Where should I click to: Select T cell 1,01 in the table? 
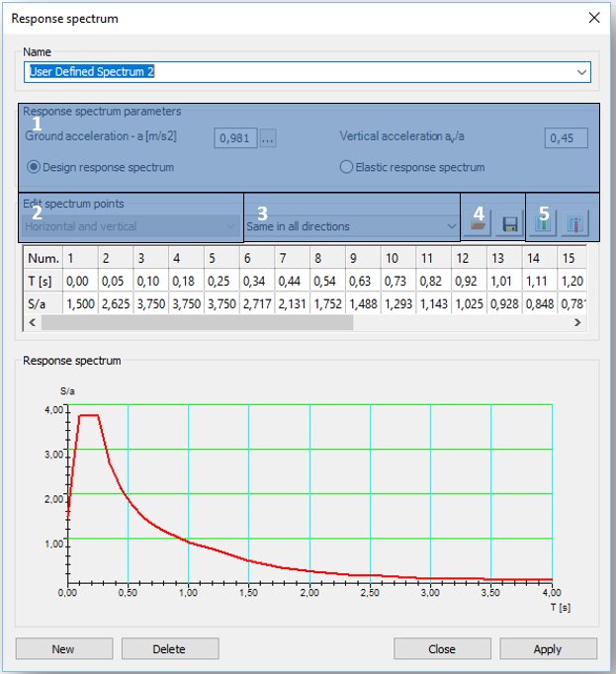point(504,281)
